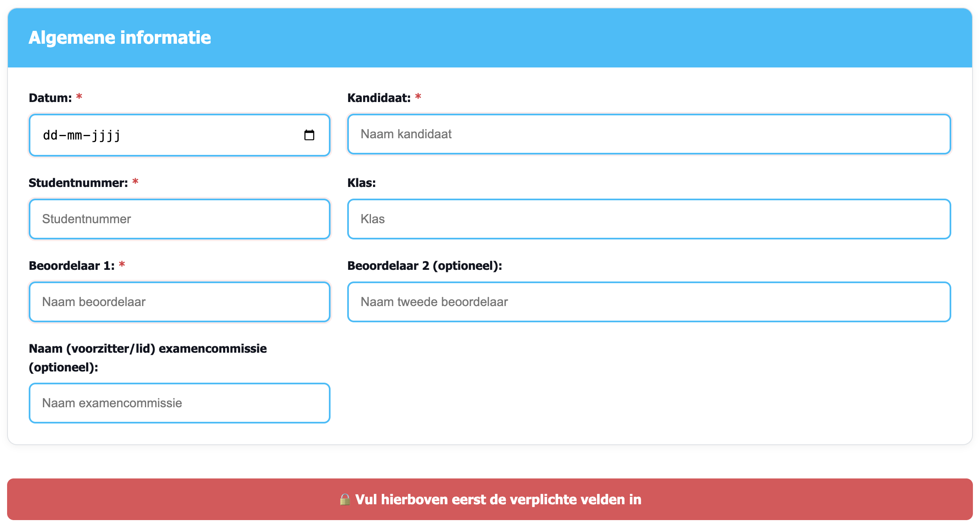Click the 'Datum:' field label
Viewport: 980px width, 528px height.
click(50, 98)
